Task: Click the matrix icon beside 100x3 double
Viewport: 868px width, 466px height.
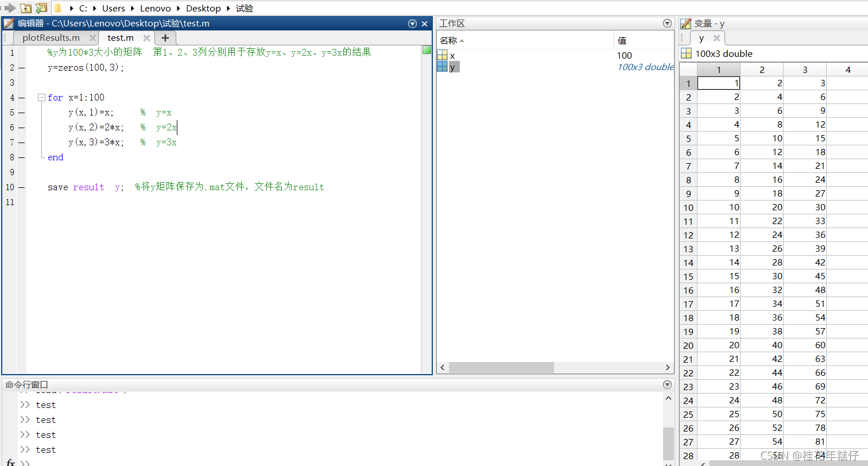Action: (x=686, y=53)
